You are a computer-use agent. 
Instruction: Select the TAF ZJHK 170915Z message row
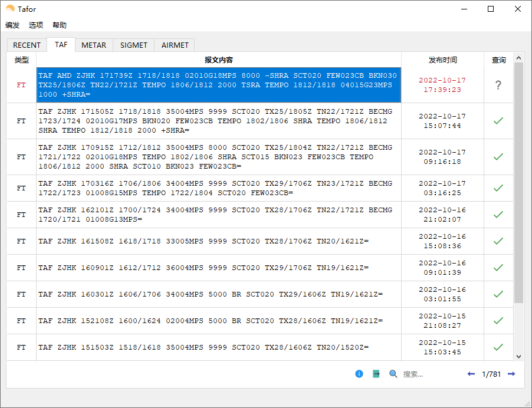pyautogui.click(x=218, y=157)
